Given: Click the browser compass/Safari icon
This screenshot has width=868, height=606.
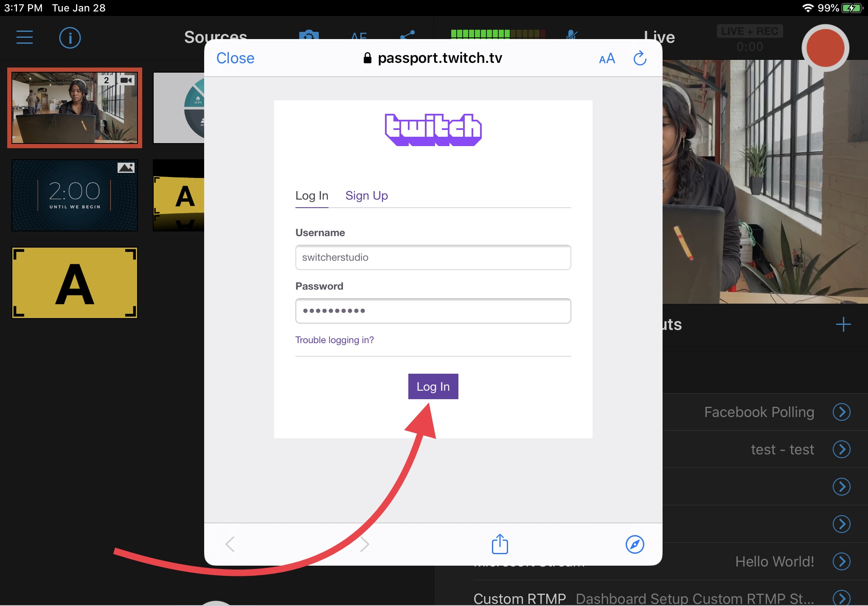Looking at the screenshot, I should coord(635,544).
